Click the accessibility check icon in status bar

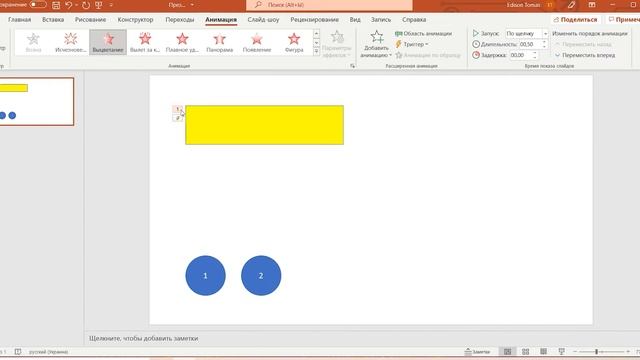click(x=18, y=351)
